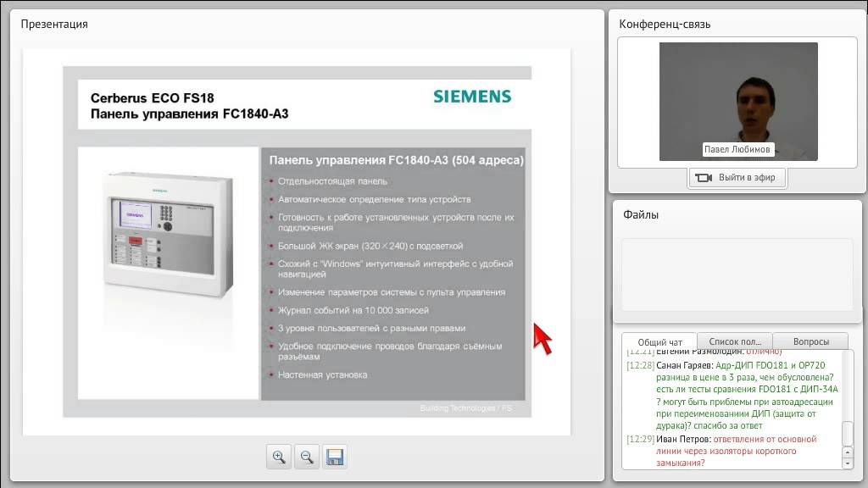This screenshot has width=868, height=488.
Task: Click the 'Отдельностоящая панель' bullet
Action: click(x=332, y=181)
